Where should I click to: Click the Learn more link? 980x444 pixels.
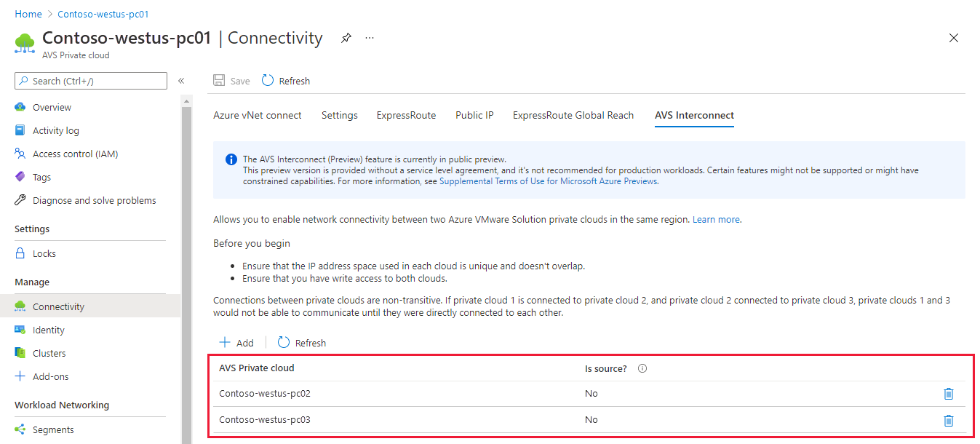716,219
